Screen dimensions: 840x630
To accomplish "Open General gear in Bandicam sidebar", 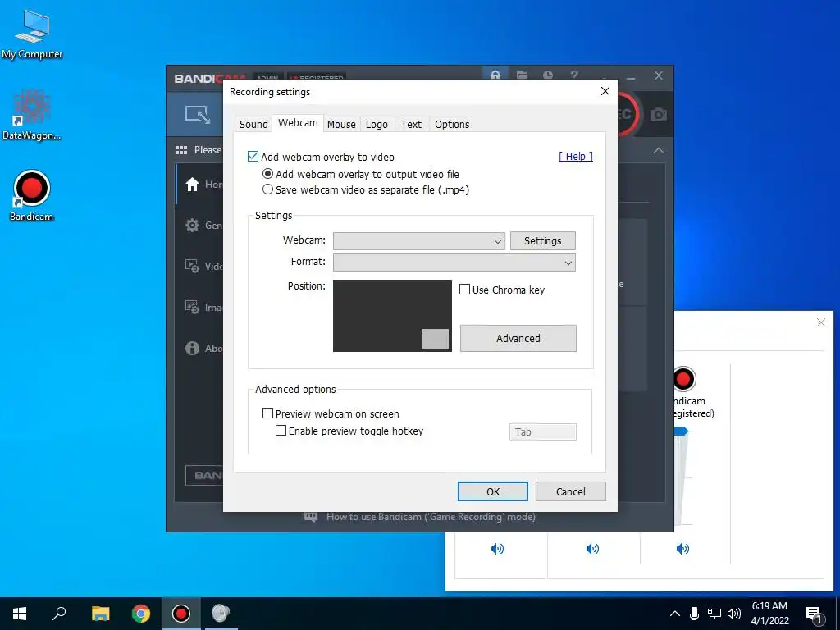I will pyautogui.click(x=200, y=225).
